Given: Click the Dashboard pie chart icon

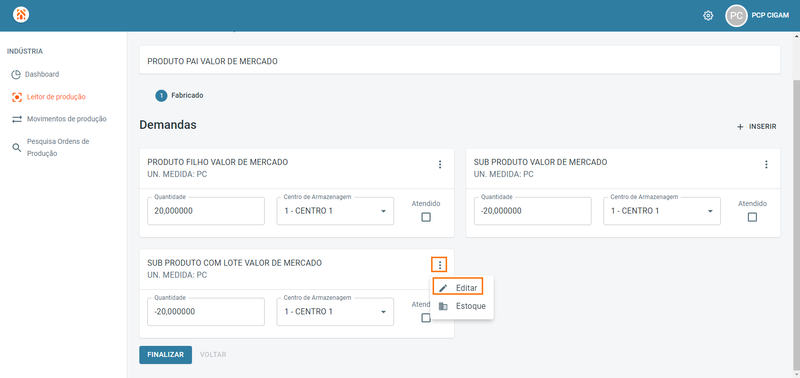Looking at the screenshot, I should pos(16,74).
